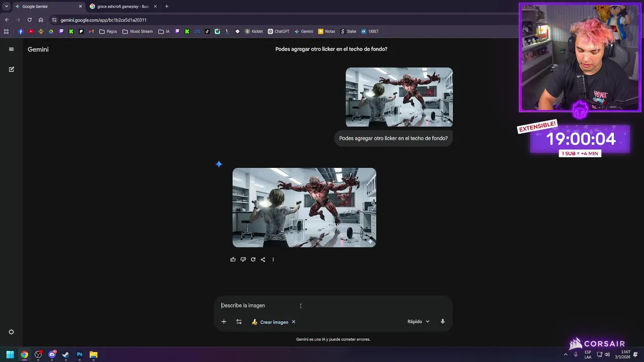
Task: Open more options three-dot menu under response
Action: tap(273, 259)
